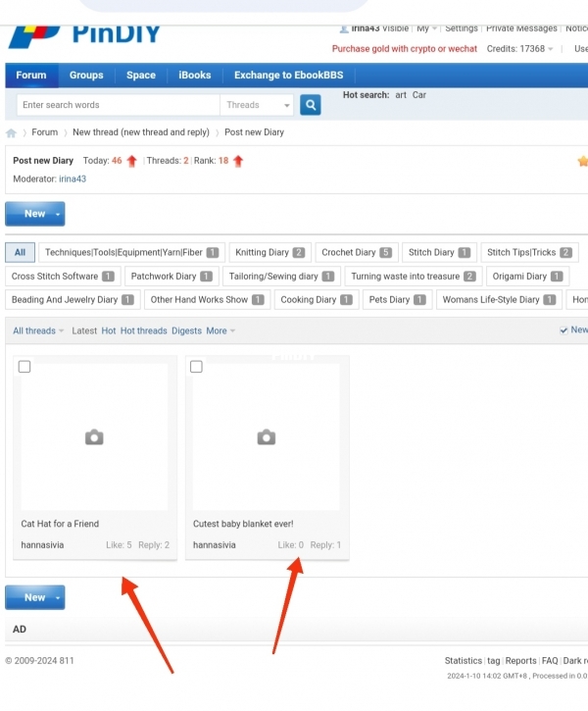
Task: Click the magnifier search button
Action: [311, 105]
